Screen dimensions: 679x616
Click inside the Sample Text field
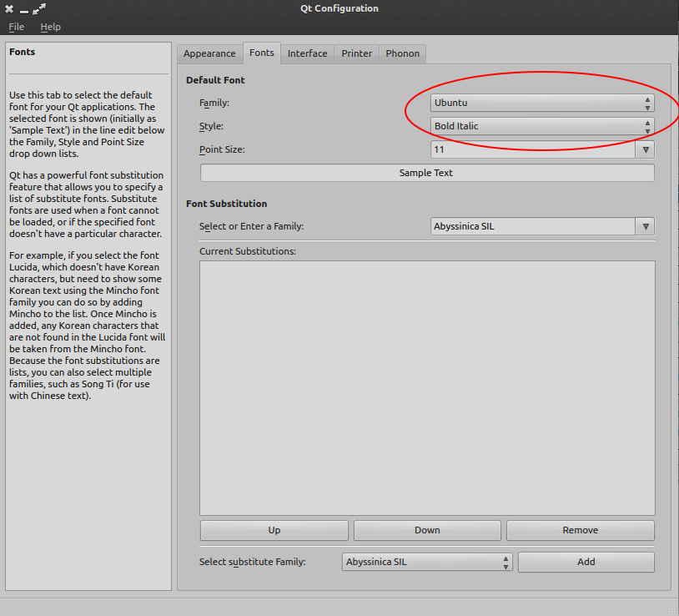pyautogui.click(x=426, y=173)
